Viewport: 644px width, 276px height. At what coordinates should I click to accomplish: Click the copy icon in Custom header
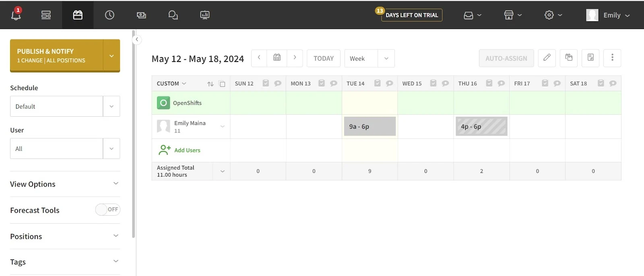coord(222,84)
